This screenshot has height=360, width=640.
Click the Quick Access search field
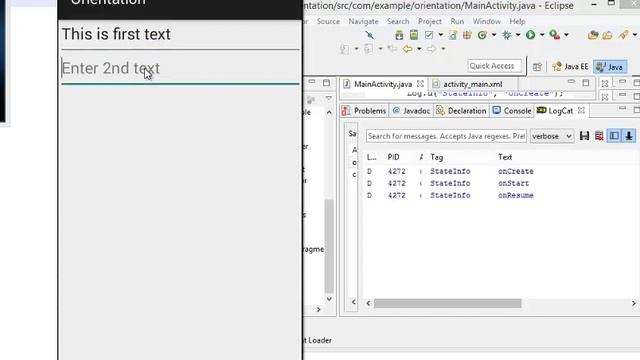click(494, 66)
